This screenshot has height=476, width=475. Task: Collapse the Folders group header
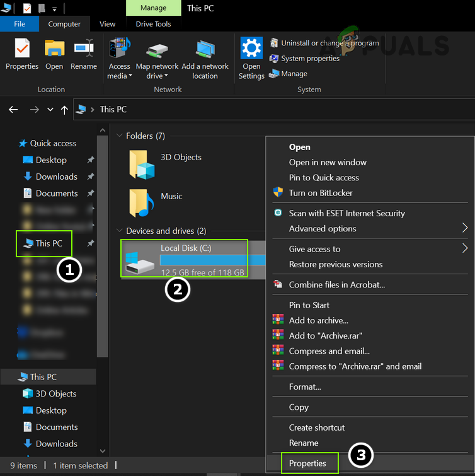(x=120, y=136)
